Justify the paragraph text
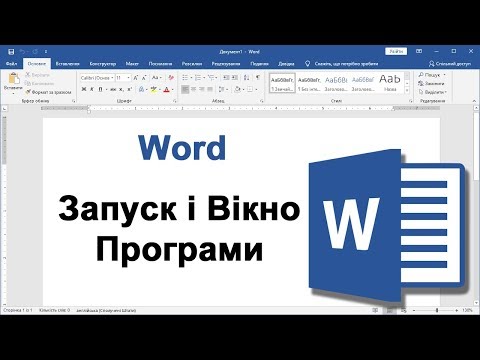Screen dimensions: 480x360 [x=210, y=89]
